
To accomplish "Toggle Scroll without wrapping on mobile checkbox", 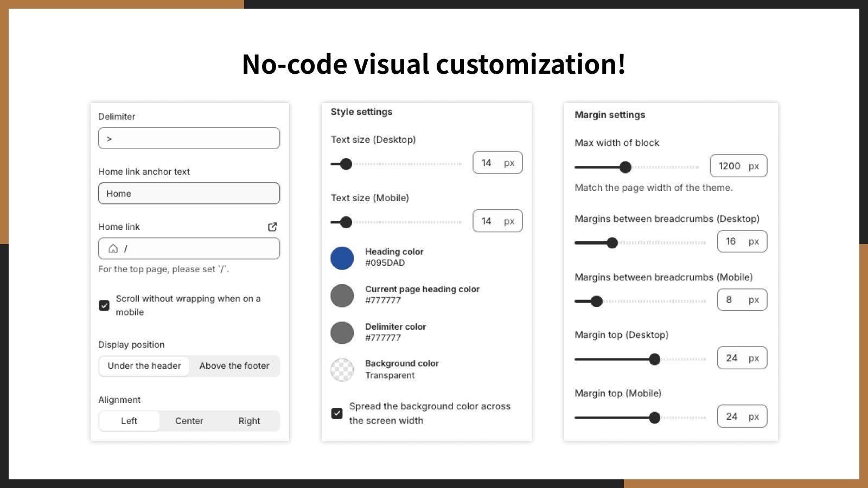I will (x=104, y=305).
